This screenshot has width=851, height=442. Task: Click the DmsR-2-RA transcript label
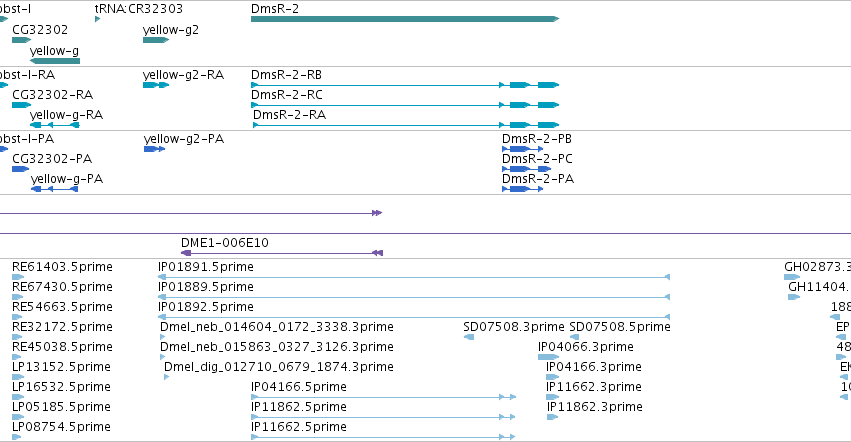click(289, 115)
